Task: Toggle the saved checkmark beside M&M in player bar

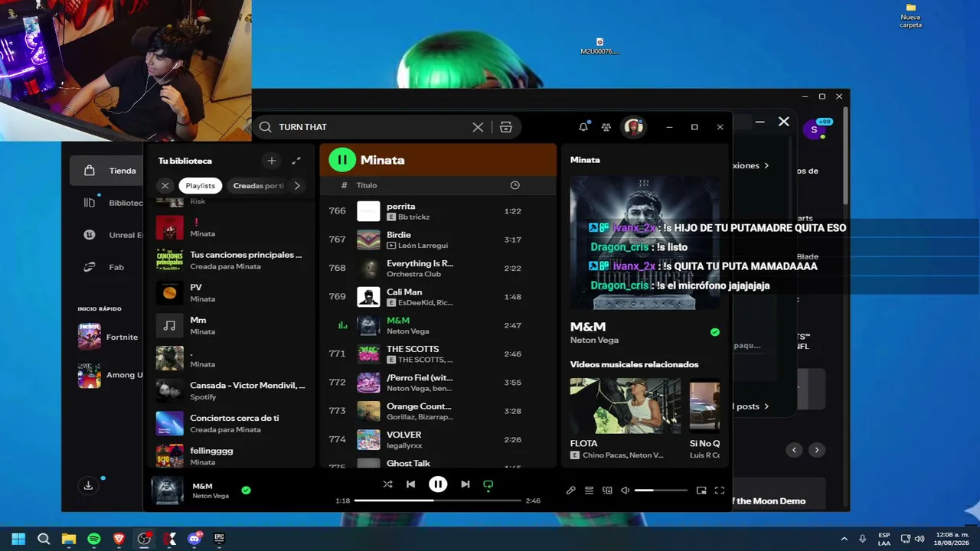Action: coord(246,491)
